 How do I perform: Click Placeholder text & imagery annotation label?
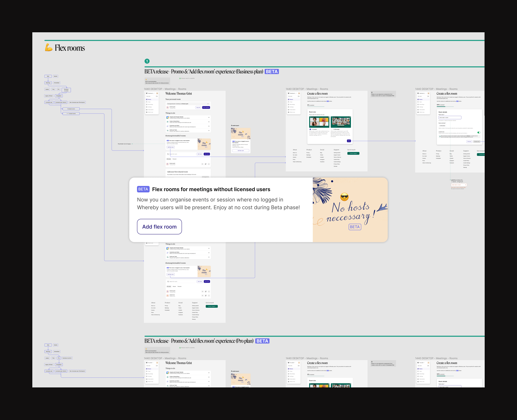pos(124,144)
